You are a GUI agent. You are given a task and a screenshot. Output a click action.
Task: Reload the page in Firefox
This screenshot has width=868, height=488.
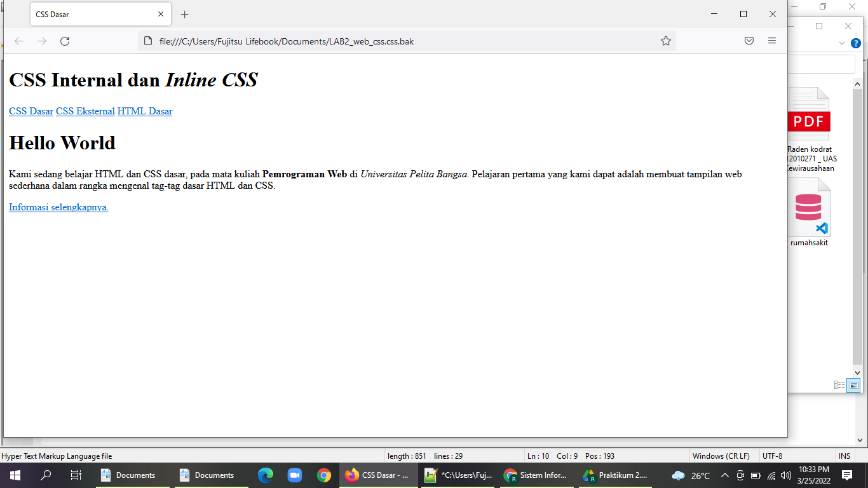(64, 41)
